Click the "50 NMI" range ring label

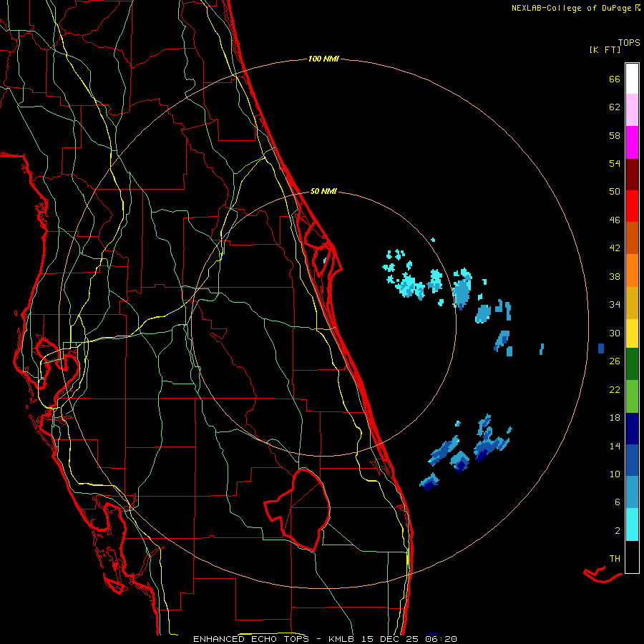tap(323, 191)
